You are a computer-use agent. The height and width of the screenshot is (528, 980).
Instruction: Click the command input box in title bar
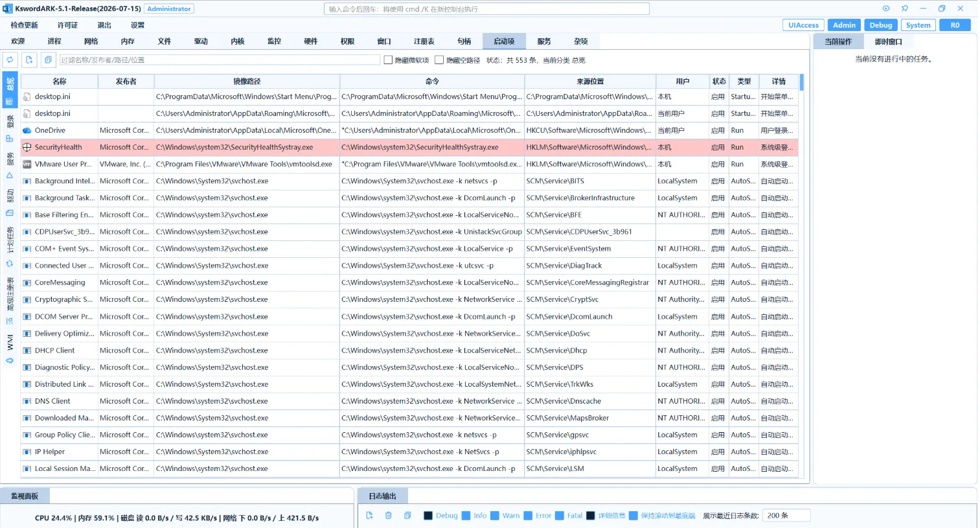[x=486, y=9]
